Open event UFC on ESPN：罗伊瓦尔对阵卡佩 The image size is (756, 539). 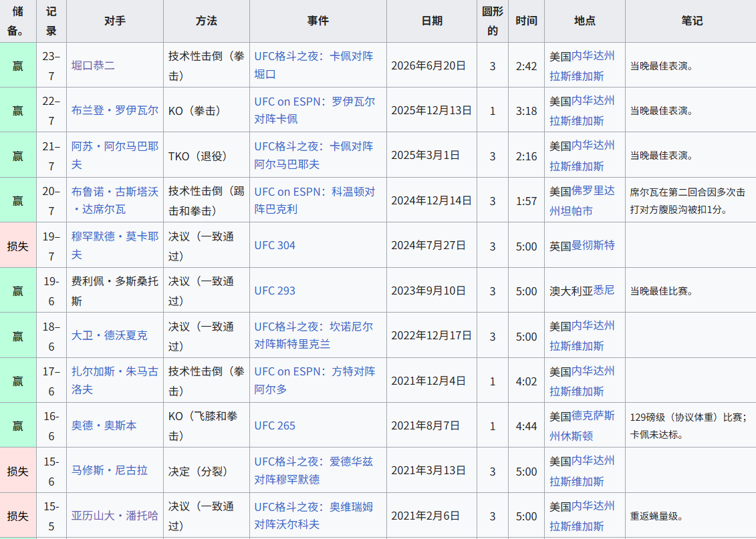point(315,110)
